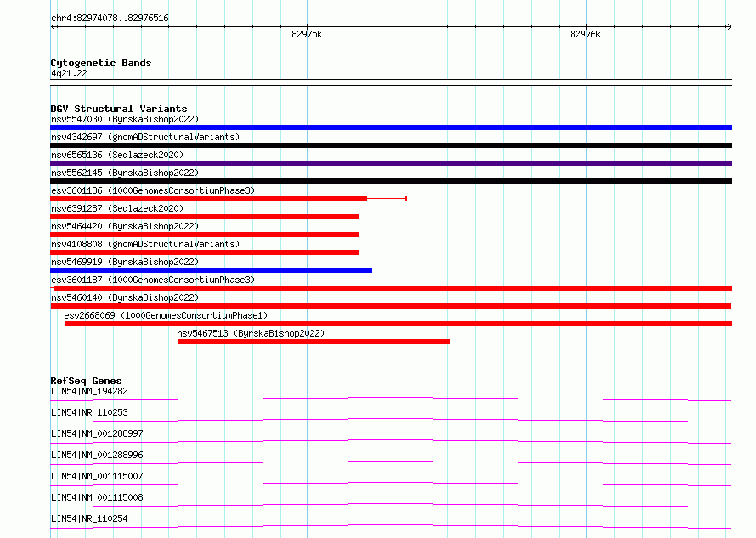Select the 4q21.22 cytogenetic band label

coord(69,73)
